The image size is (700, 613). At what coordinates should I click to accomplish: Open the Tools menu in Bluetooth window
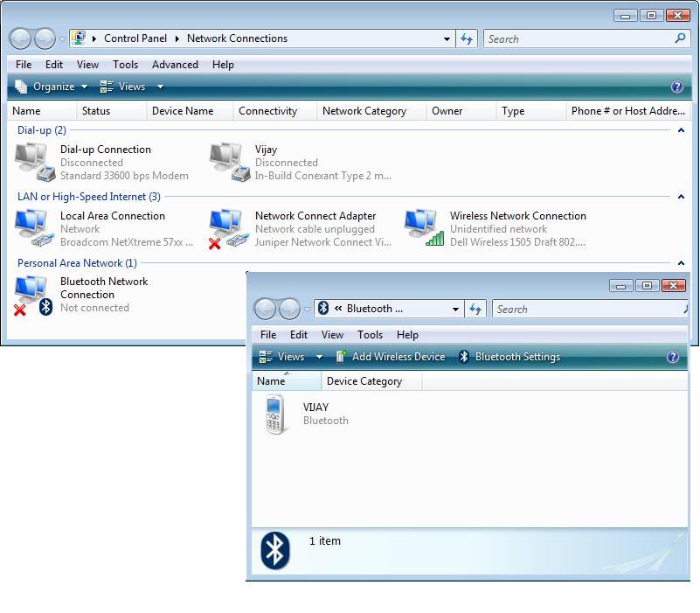point(370,335)
